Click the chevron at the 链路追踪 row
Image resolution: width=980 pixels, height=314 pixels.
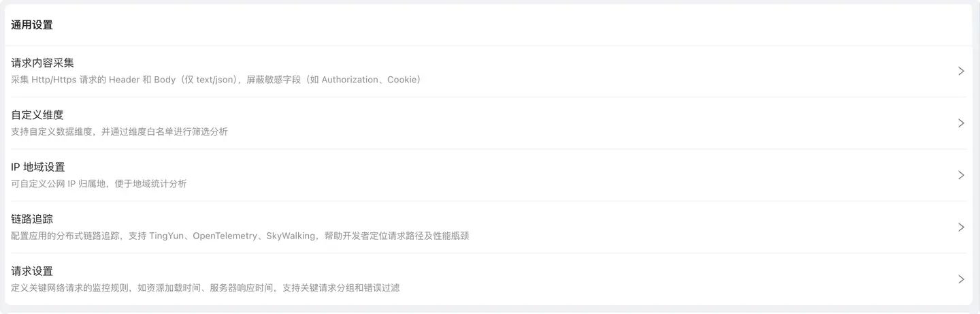point(961,227)
